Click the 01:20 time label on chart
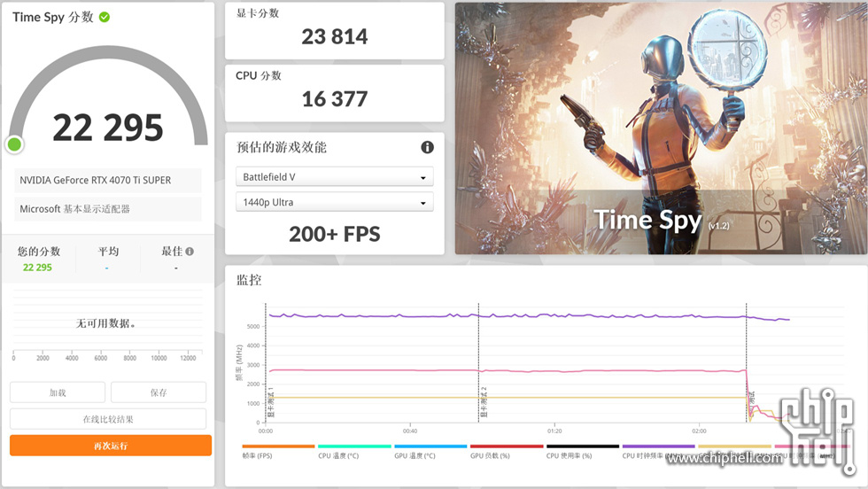Image resolution: width=868 pixels, height=489 pixels. [554, 431]
